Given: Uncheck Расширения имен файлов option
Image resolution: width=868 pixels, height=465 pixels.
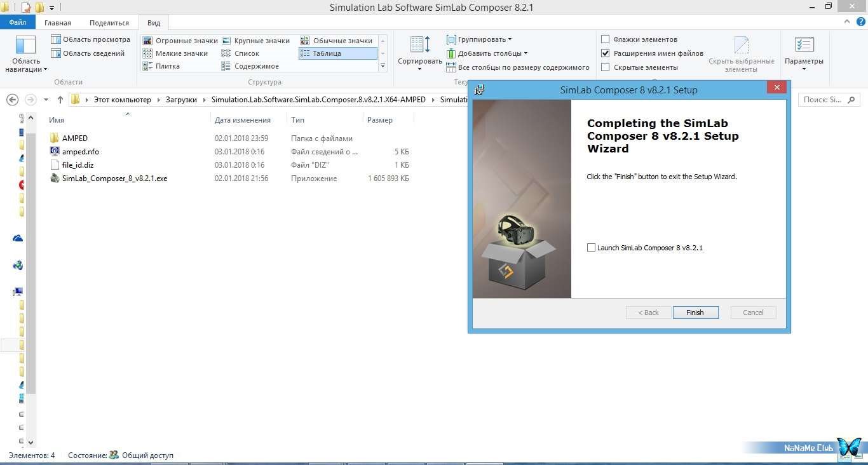Looking at the screenshot, I should (606, 53).
